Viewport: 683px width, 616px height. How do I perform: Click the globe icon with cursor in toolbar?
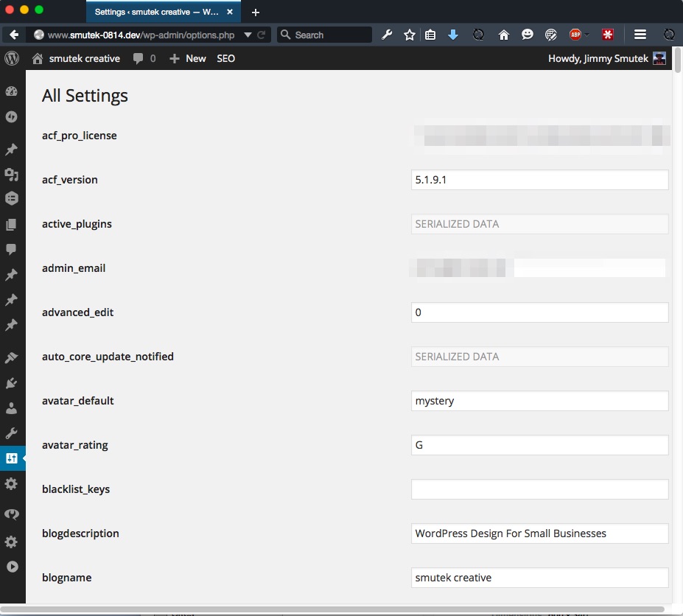550,35
